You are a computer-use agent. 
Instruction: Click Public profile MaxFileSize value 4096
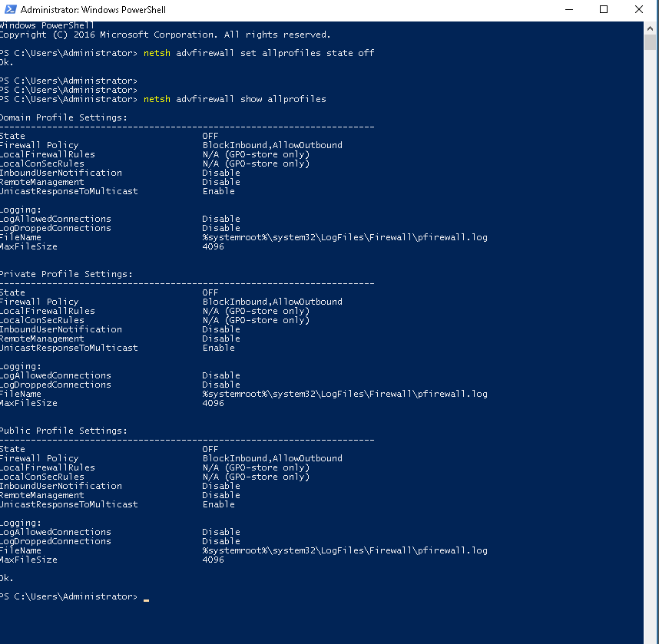[x=213, y=560]
